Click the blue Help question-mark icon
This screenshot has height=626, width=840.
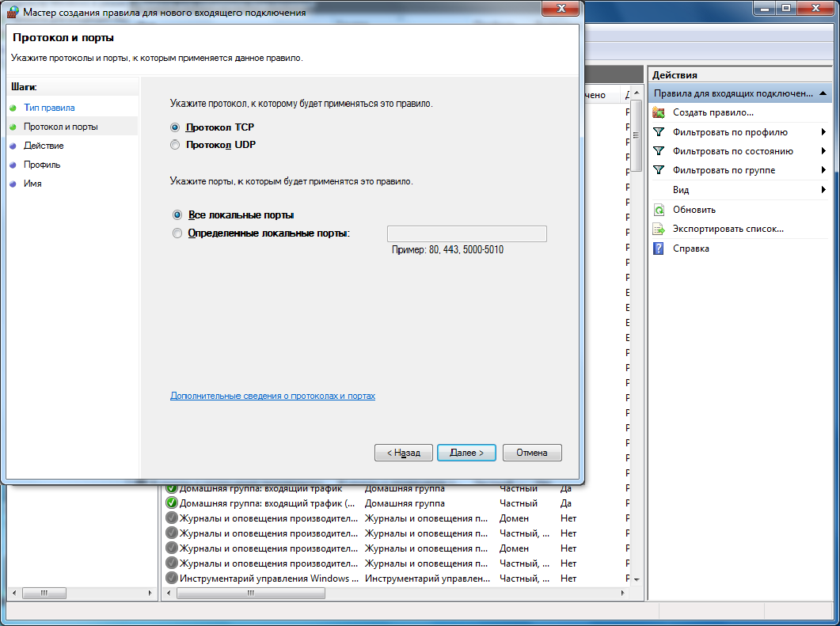click(659, 249)
